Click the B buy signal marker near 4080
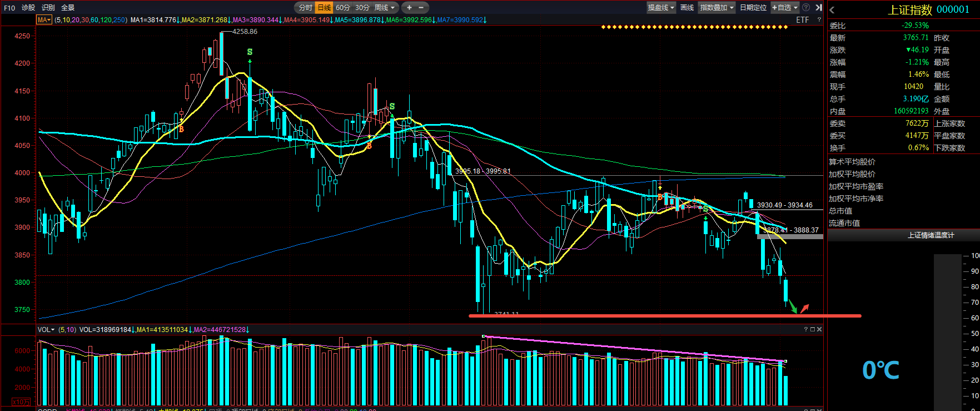Image resolution: width=980 pixels, height=411 pixels. [x=181, y=129]
